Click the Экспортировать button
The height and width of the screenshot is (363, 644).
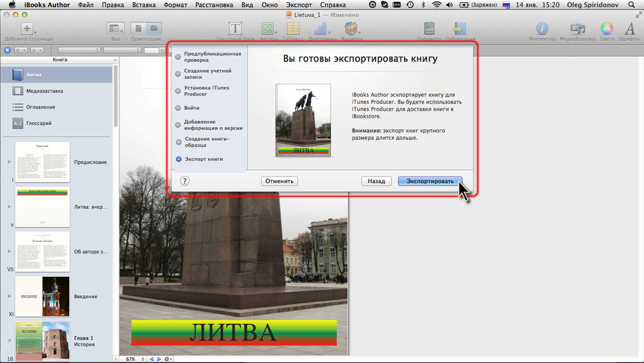click(x=430, y=181)
